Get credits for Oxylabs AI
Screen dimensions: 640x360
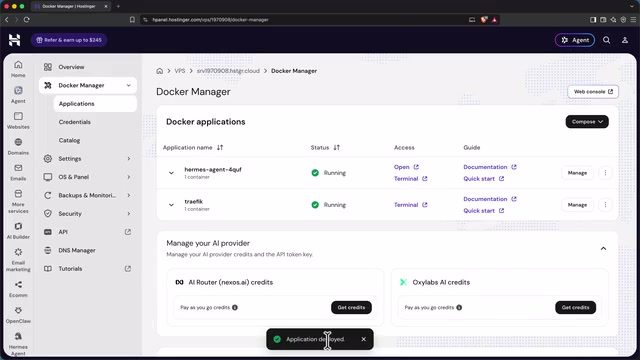[x=576, y=307]
